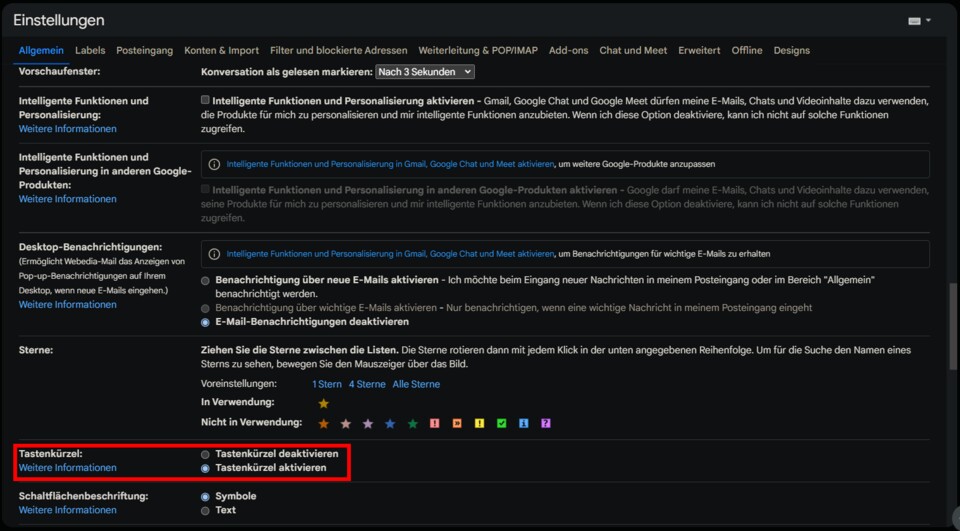The image size is (960, 531).
Task: Open Weitere Informationen under Schaltflächenbeschriftung
Action: point(67,510)
